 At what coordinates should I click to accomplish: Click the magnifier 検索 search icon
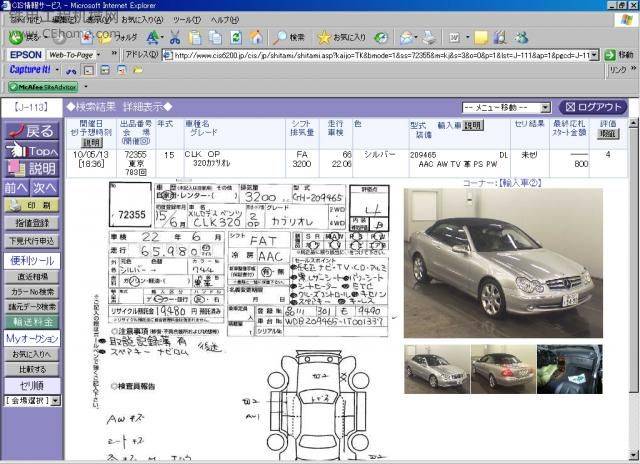(x=289, y=38)
